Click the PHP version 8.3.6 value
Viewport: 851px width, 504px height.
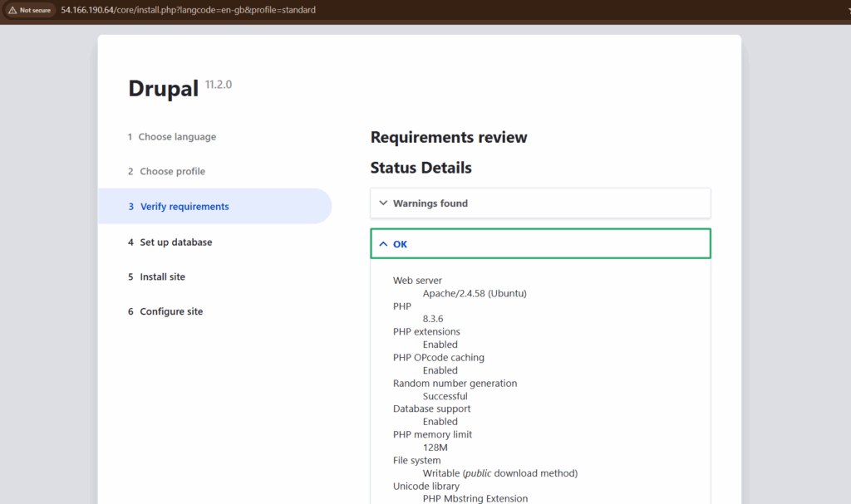(433, 319)
